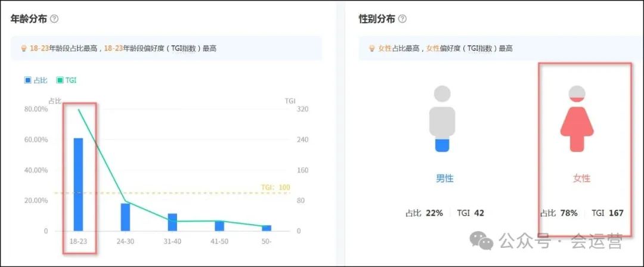
Task: Click the 男性 占比 22% value
Action: click(425, 213)
